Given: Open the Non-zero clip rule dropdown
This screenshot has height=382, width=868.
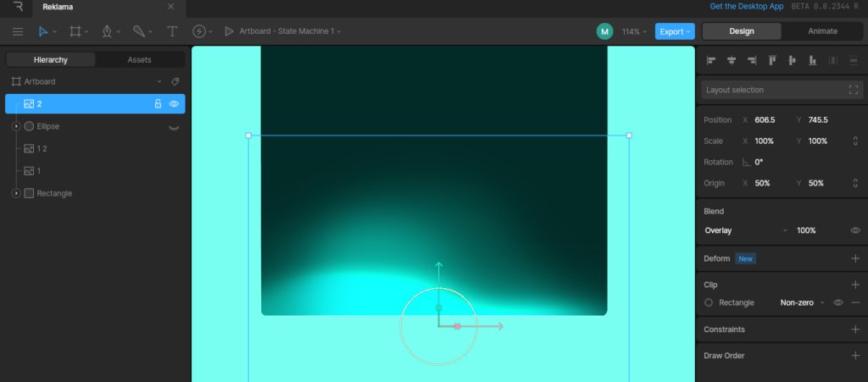Looking at the screenshot, I should click(x=802, y=302).
